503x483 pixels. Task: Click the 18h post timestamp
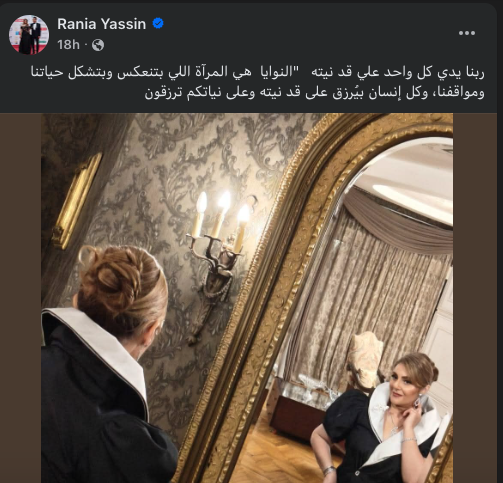pyautogui.click(x=68, y=45)
